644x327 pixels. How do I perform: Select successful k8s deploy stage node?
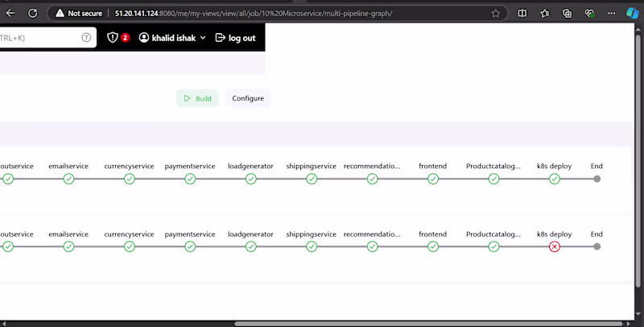[x=555, y=179]
